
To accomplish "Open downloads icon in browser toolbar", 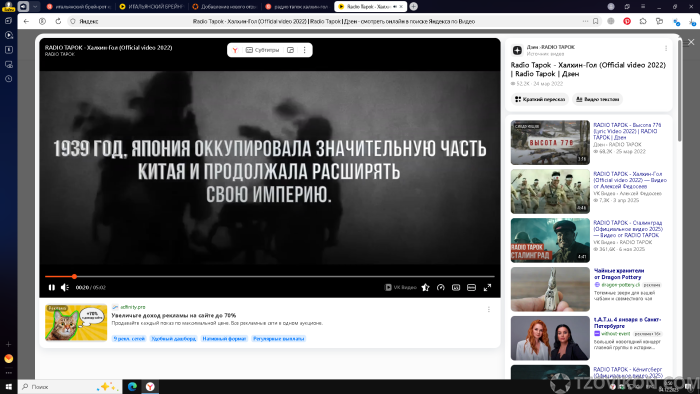I will 692,21.
